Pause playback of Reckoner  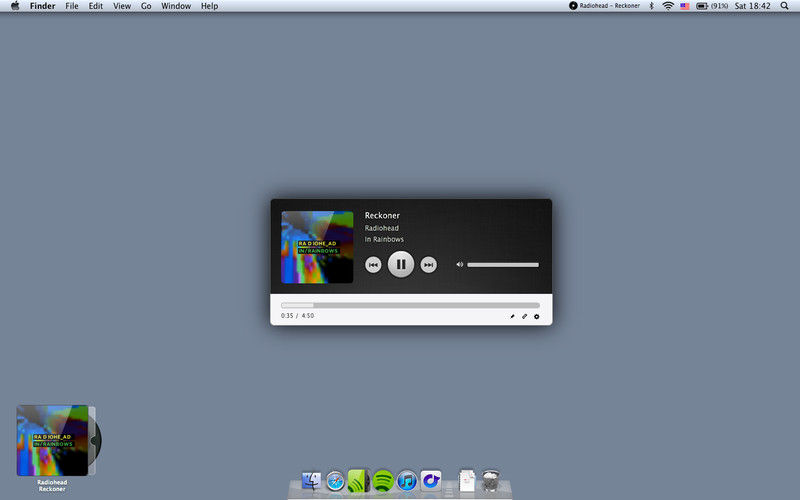pyautogui.click(x=401, y=264)
